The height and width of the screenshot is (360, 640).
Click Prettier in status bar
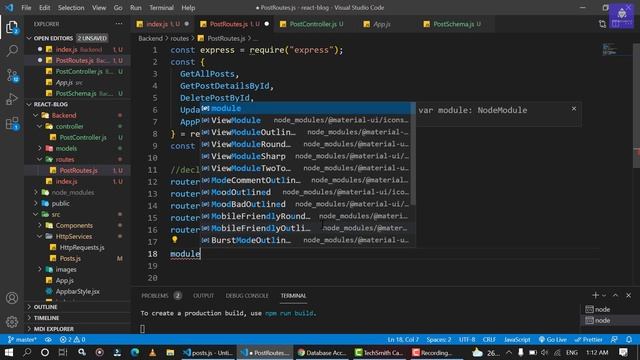tap(588, 340)
